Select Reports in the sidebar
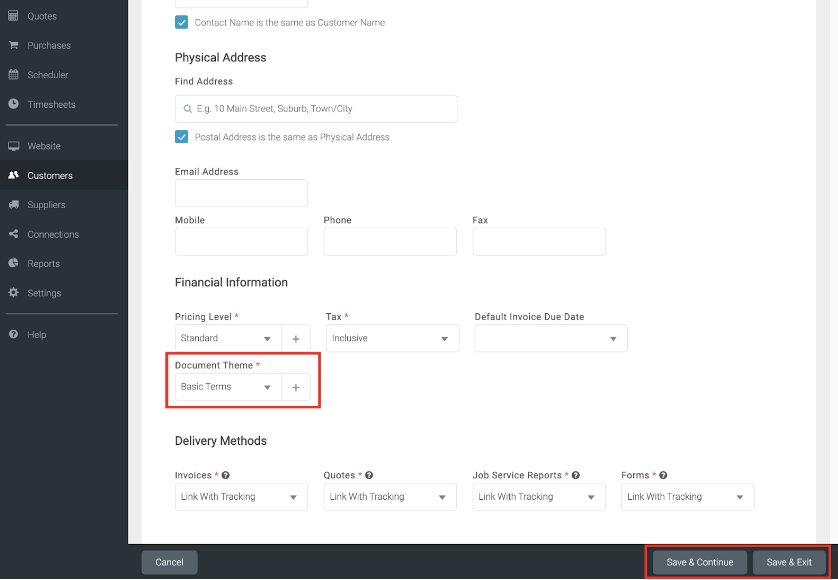Screen dimensions: 838x580 click(x=64, y=264)
